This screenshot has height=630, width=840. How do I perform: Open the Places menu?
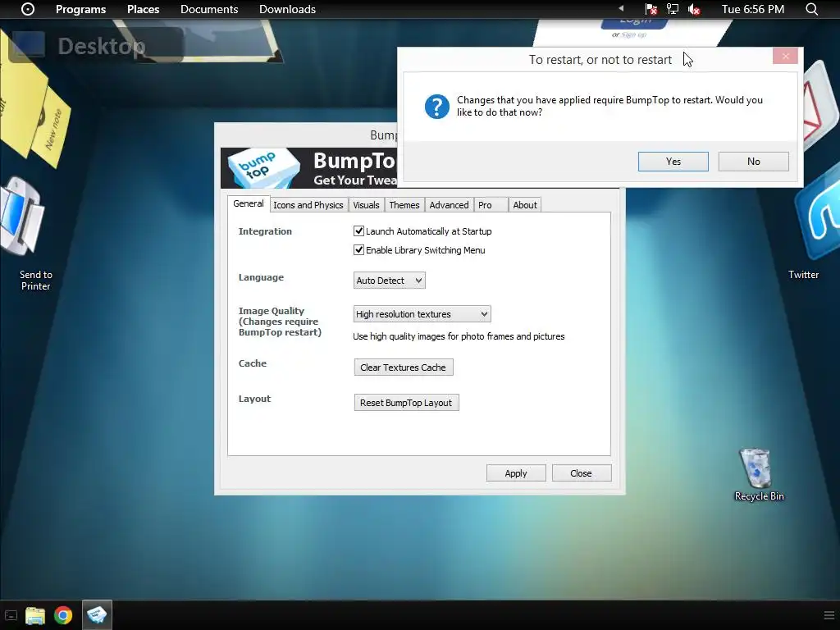143,9
